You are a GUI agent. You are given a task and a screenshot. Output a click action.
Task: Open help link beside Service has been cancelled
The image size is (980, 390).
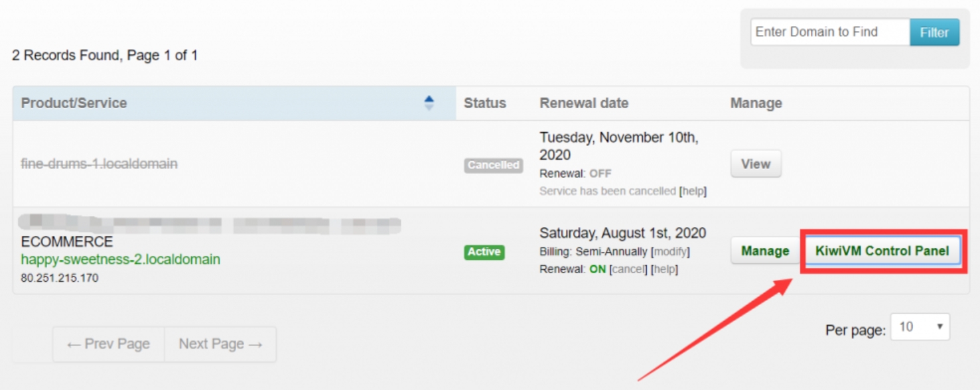[694, 191]
